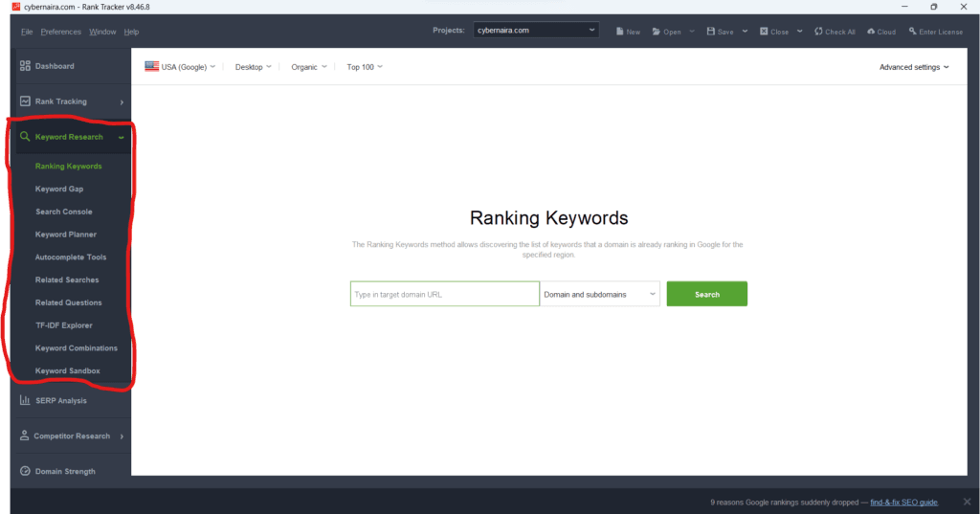Open the Projects dropdown showing cybernaira.com
Viewport: 980px width, 514px height.
click(x=536, y=30)
